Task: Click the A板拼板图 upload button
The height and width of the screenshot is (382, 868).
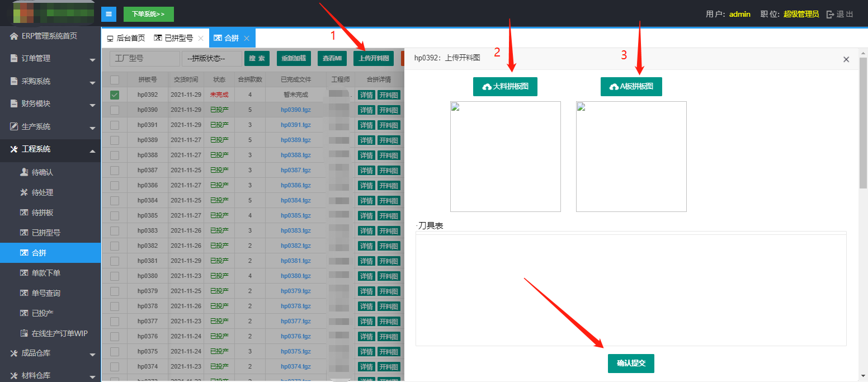Action: pyautogui.click(x=631, y=87)
